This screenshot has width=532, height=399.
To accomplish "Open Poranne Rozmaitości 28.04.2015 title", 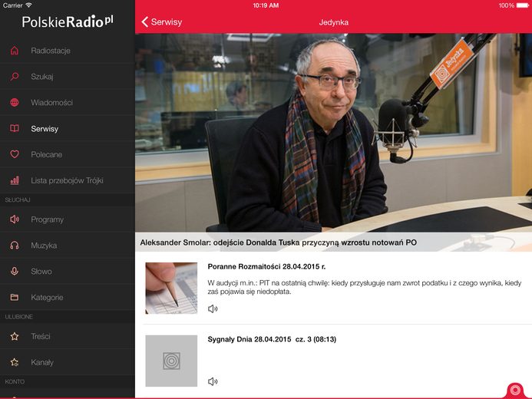I will [x=266, y=266].
